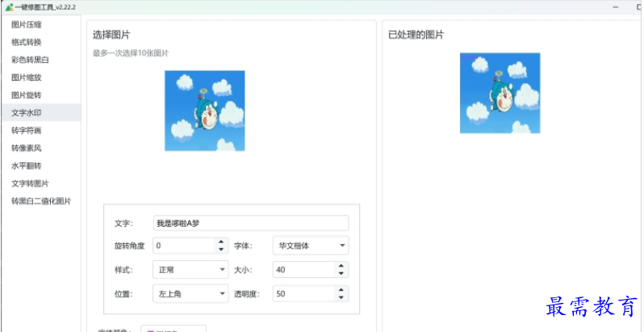Select 水平翻转 in sidebar
644x332 pixels.
tap(40, 166)
